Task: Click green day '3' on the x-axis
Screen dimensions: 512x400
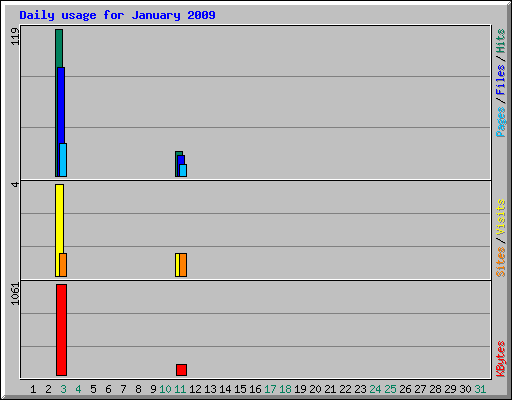Action: point(63,389)
